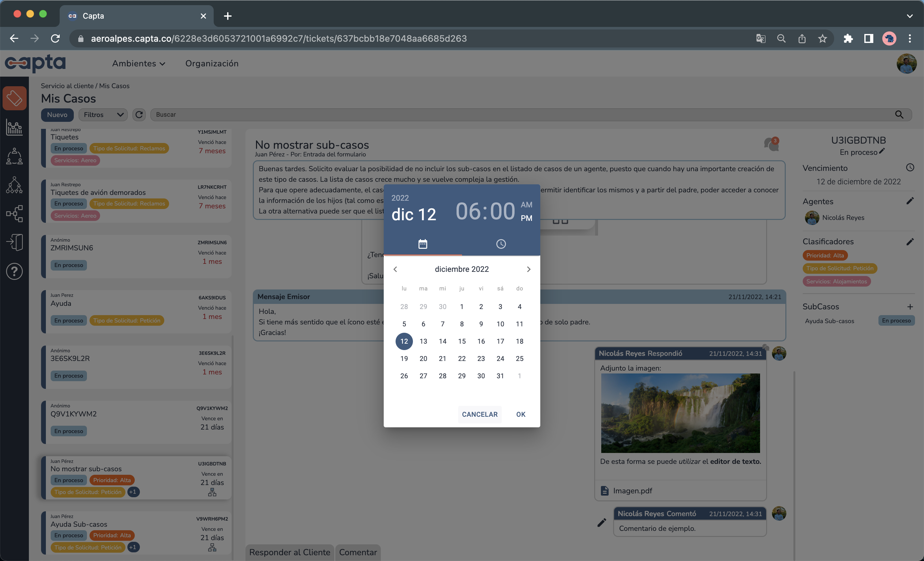Click the refresh cases icon
The width and height of the screenshot is (924, 561).
point(139,115)
